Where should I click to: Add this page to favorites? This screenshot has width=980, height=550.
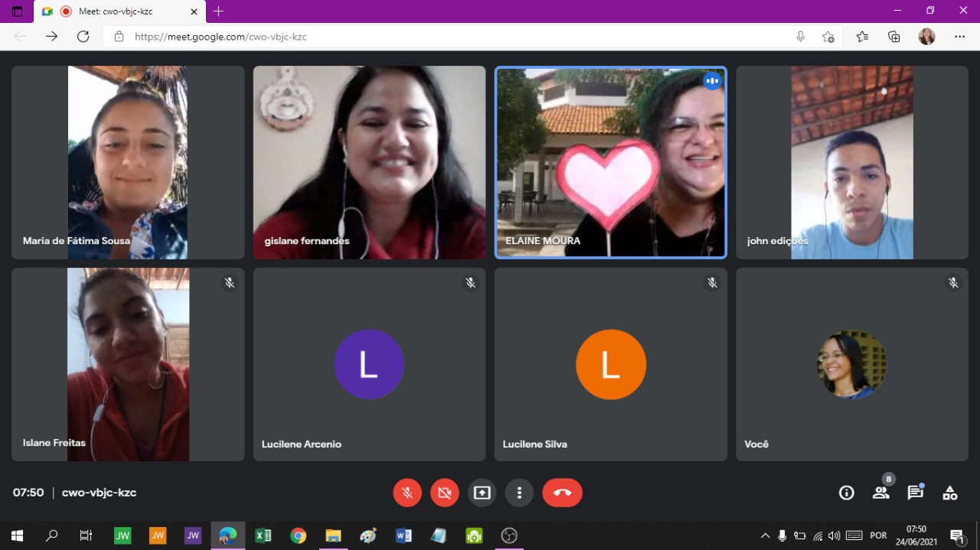pyautogui.click(x=828, y=37)
